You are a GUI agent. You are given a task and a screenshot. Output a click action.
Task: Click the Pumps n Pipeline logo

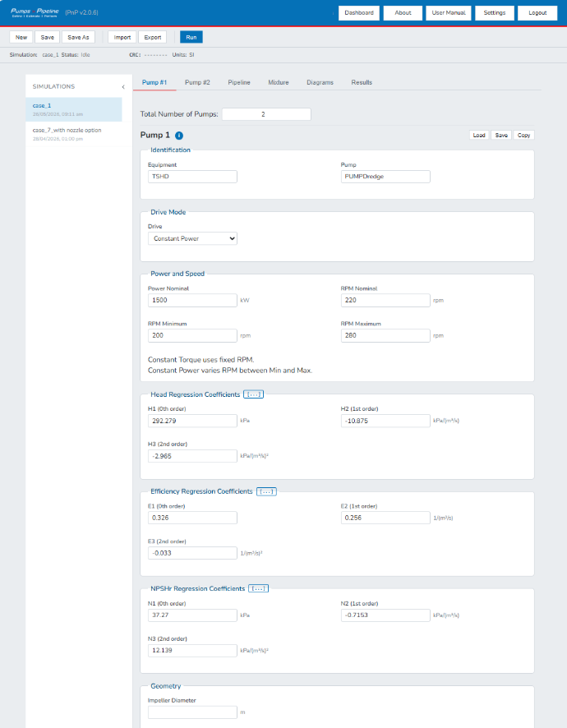(x=35, y=12)
